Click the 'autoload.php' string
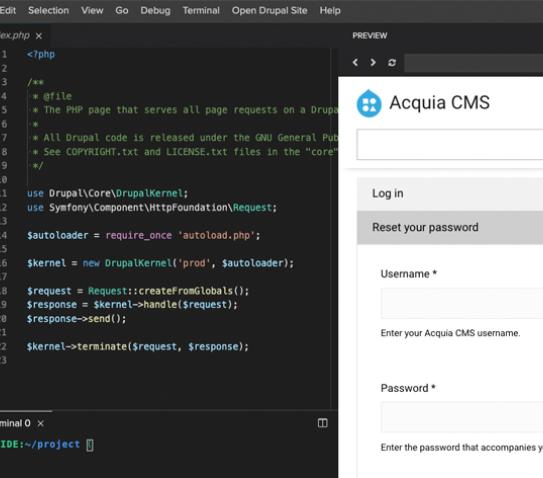The width and height of the screenshot is (543, 478). click(216, 236)
